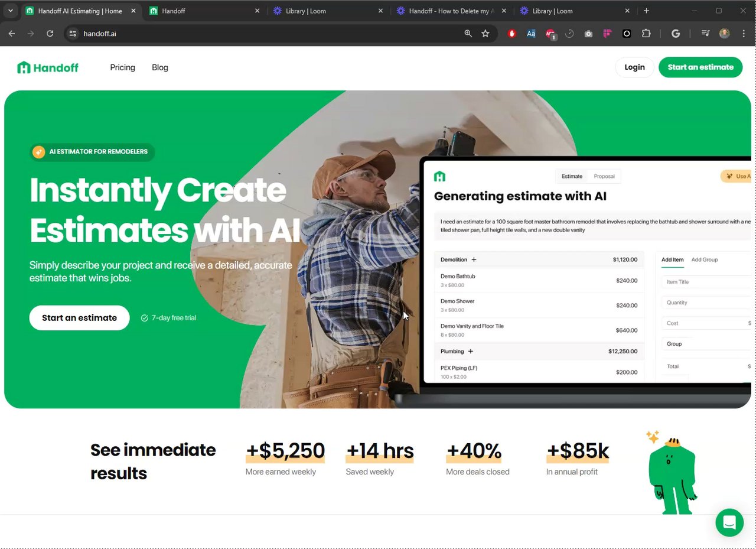This screenshot has width=756, height=549.
Task: Select the Add Group tab in mockup
Action: pyautogui.click(x=705, y=259)
